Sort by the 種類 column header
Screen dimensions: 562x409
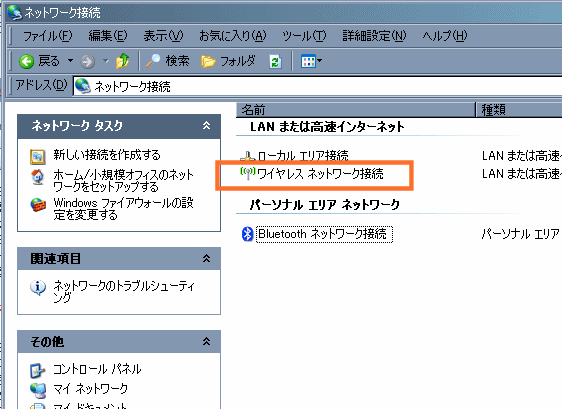coord(519,110)
